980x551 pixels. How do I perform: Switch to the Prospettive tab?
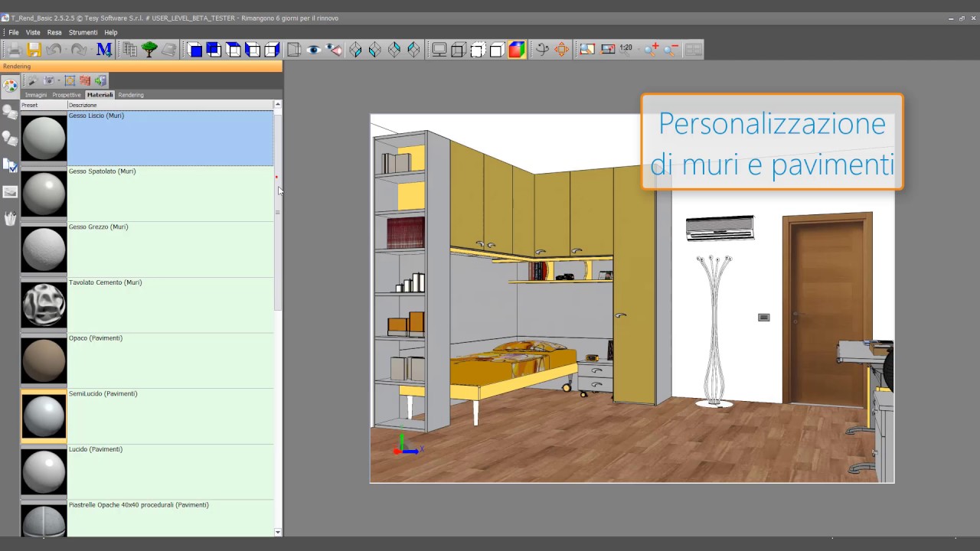(67, 95)
